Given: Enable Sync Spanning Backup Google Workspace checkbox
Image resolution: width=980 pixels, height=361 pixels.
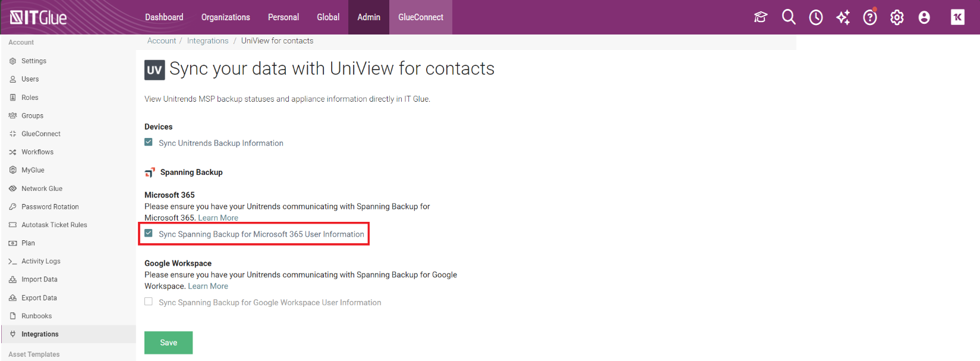Looking at the screenshot, I should (149, 302).
